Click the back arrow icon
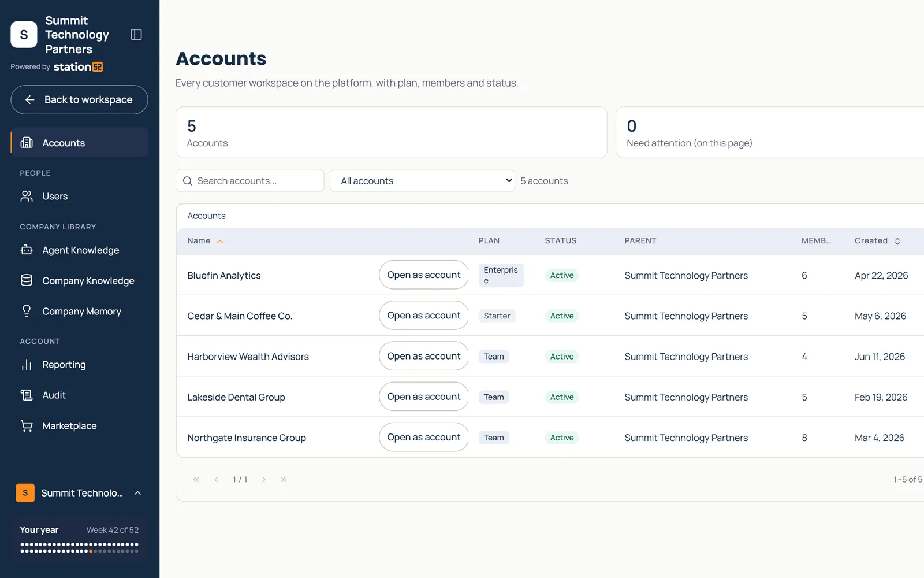 point(30,100)
